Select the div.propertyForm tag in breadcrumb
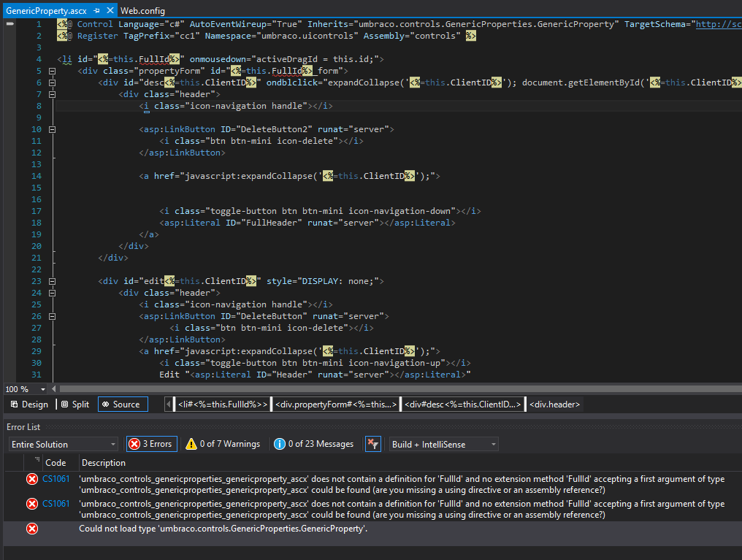Screen dimensions: 742x560 336,404
